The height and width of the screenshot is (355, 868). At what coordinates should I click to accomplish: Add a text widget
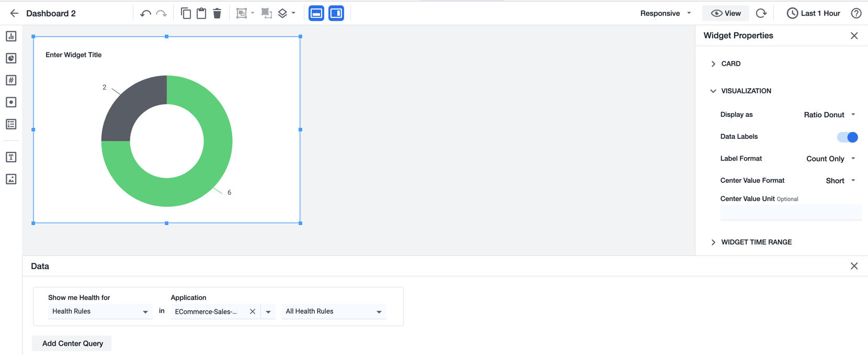(x=11, y=157)
